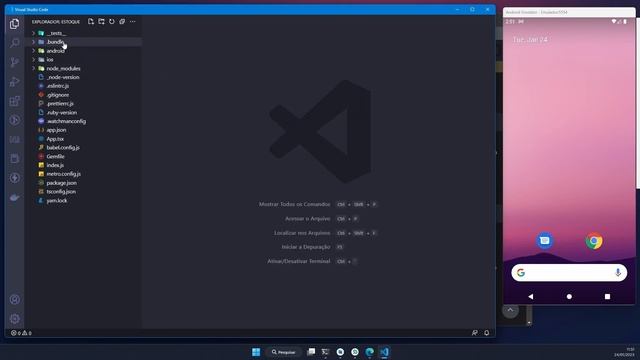Viewport: 640px width, 360px height.
Task: Click the 'Tue, Jan 24' date widget on emulator
Action: coord(530,40)
